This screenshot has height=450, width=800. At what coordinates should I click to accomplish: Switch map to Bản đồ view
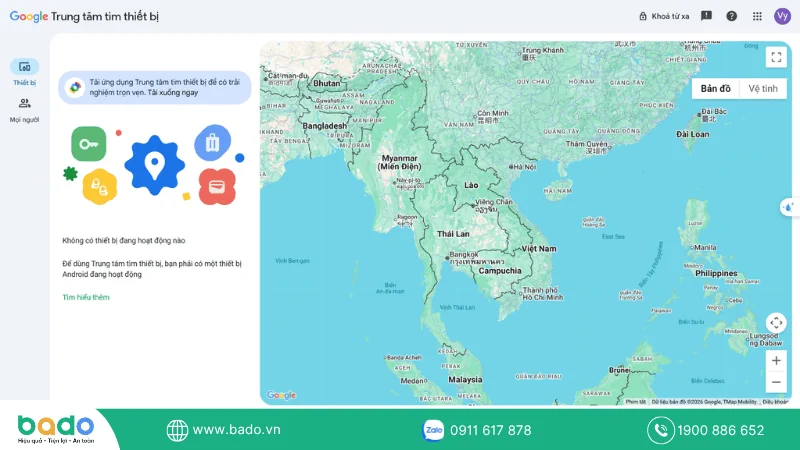point(715,89)
